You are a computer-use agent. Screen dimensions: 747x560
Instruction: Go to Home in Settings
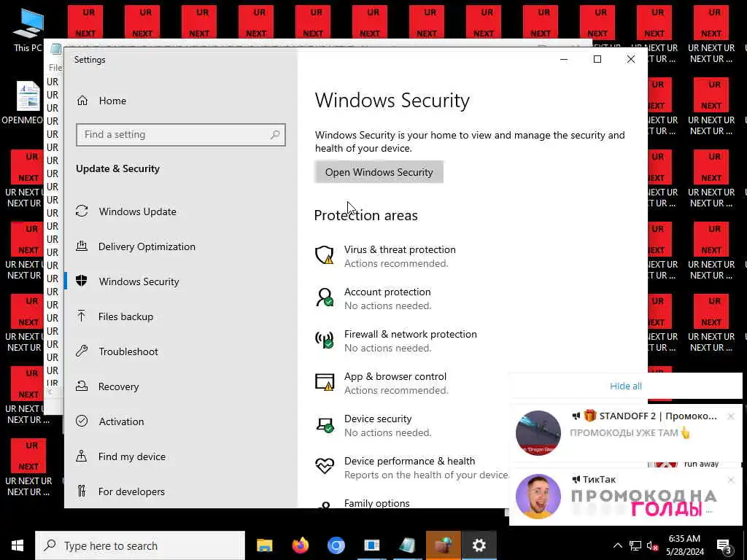pyautogui.click(x=112, y=101)
